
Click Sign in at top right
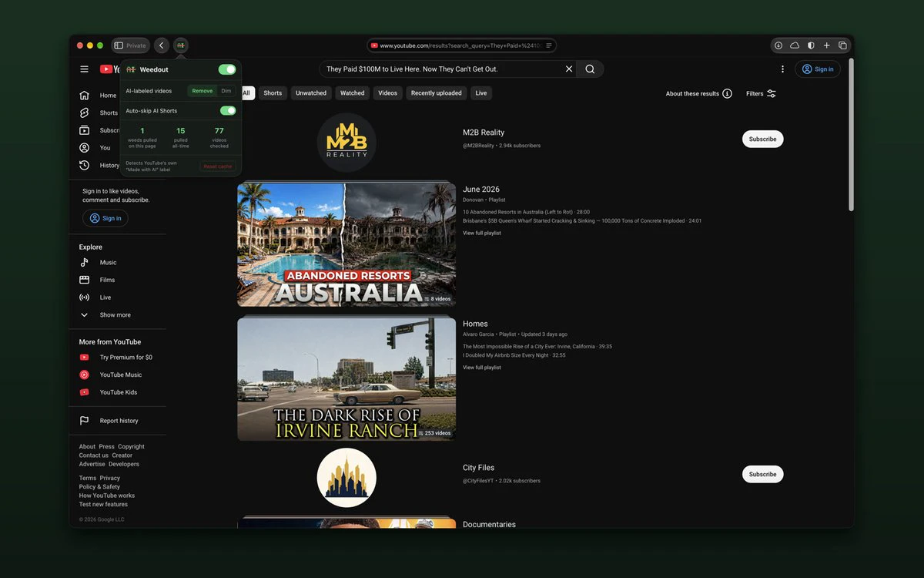[818, 69]
